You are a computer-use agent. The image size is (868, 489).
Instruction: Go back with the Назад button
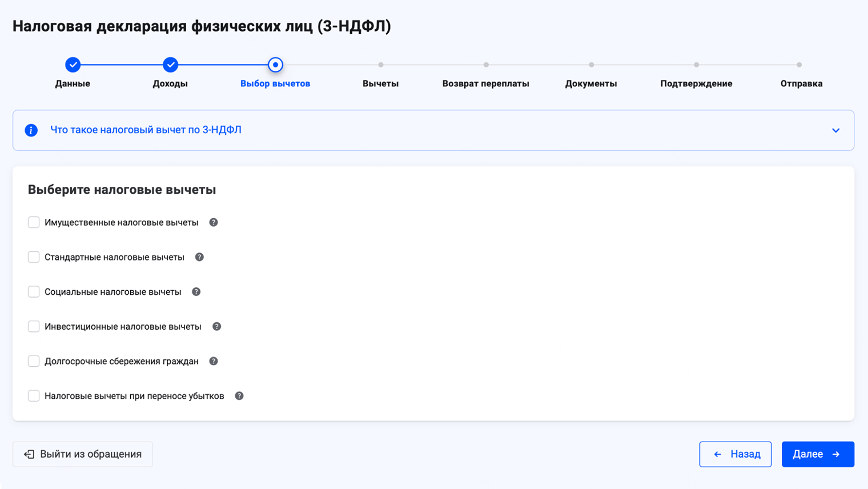point(735,454)
